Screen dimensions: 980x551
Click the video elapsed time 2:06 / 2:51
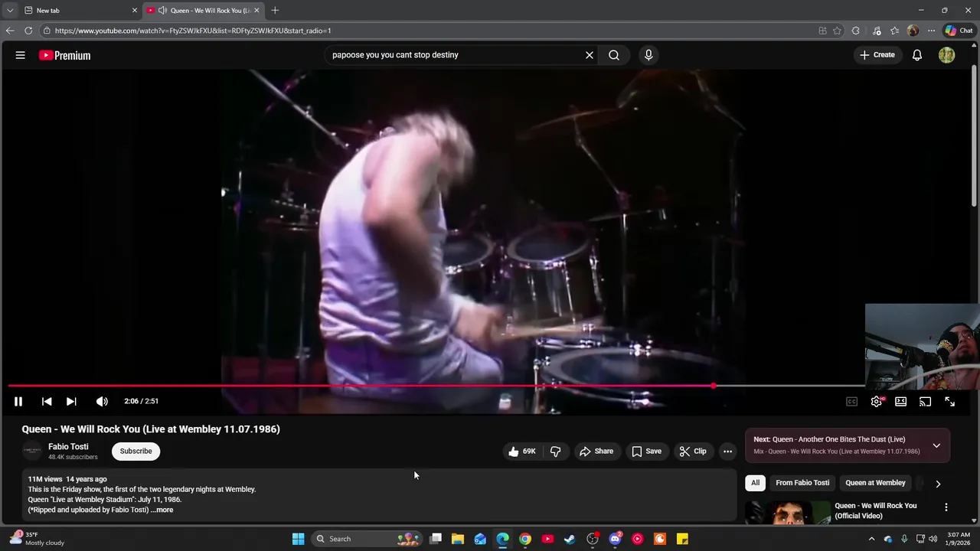142,401
